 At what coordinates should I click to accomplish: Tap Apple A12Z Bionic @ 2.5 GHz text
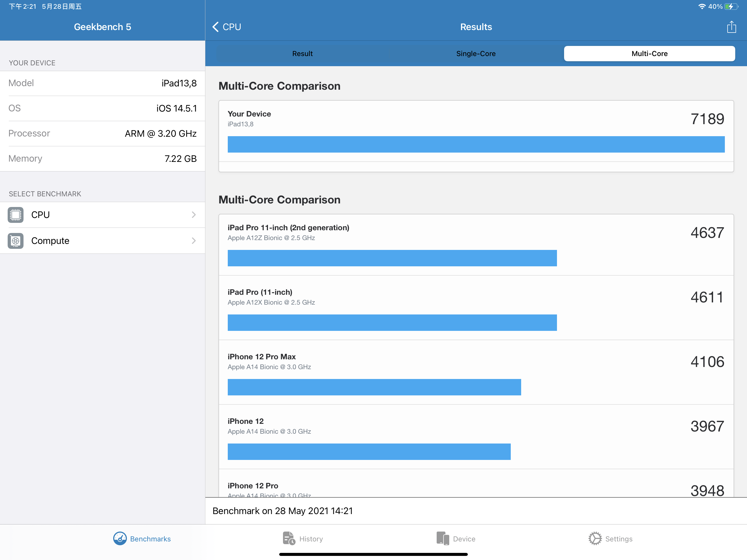tap(271, 238)
